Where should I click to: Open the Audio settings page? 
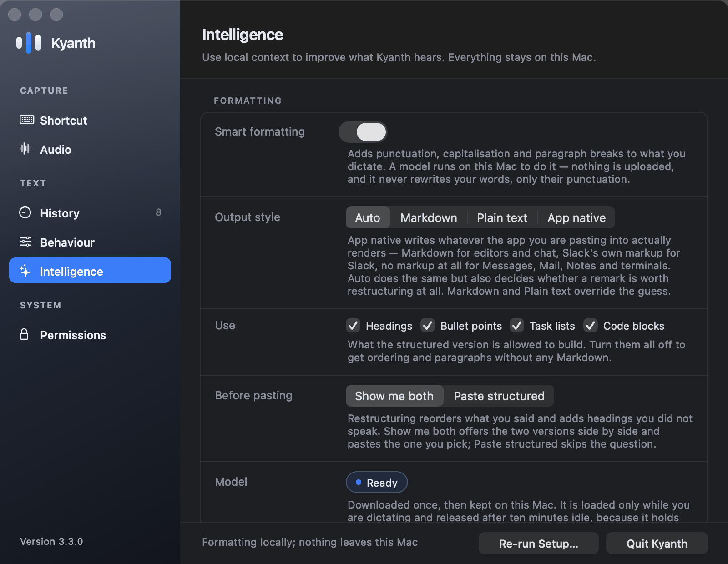pyautogui.click(x=90, y=149)
